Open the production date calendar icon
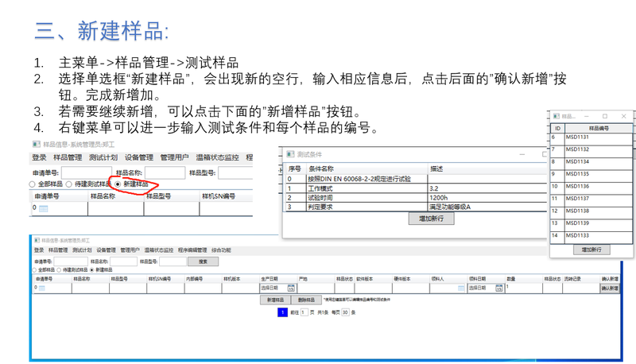The width and height of the screenshot is (636, 364). [x=291, y=288]
